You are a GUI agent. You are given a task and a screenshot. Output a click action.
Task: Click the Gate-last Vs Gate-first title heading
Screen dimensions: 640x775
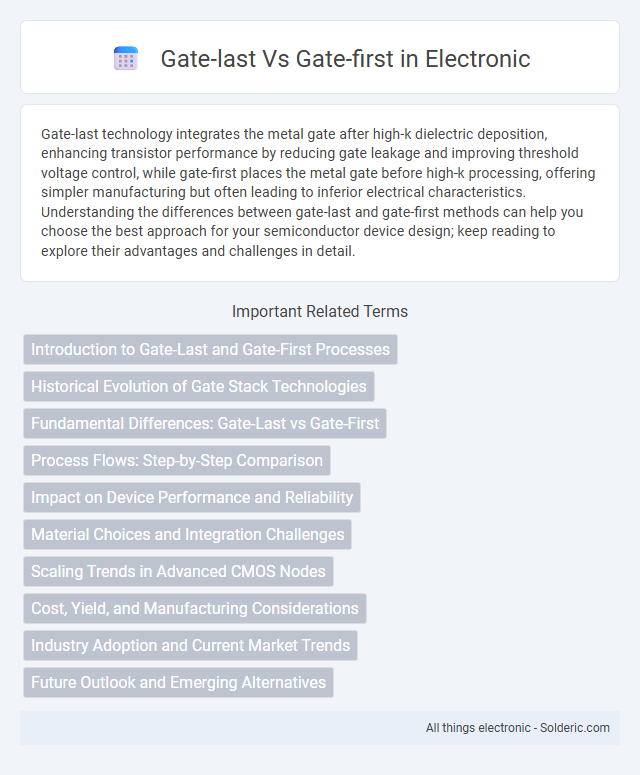[x=345, y=58]
